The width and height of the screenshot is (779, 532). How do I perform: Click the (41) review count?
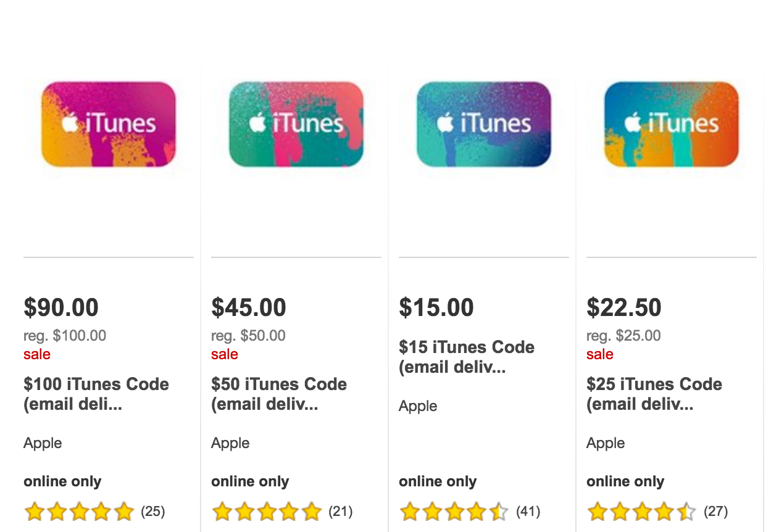[x=528, y=512]
